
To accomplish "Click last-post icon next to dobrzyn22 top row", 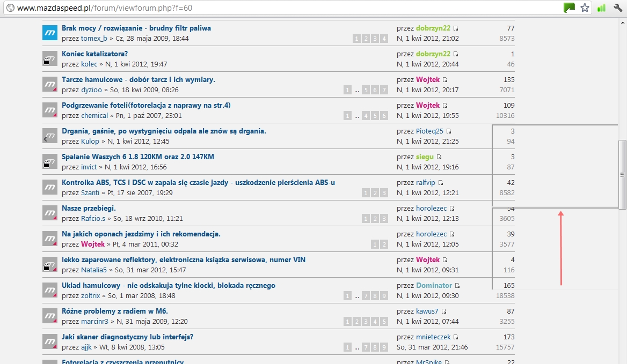I will (456, 28).
